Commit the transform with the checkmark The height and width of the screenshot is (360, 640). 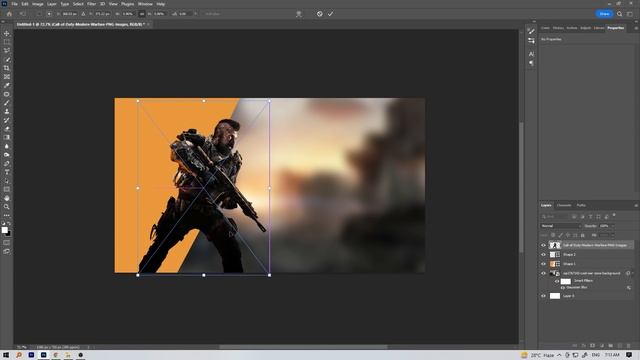[330, 14]
